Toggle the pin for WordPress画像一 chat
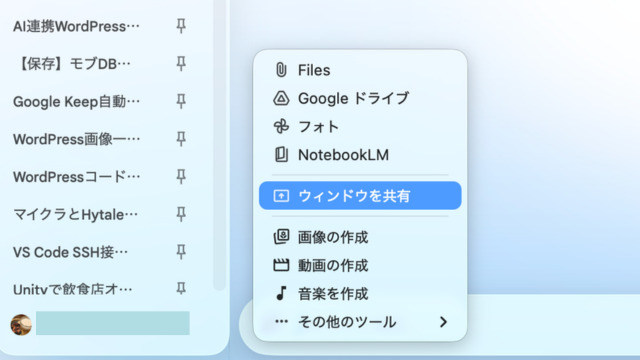Screen dimensions: 640x360 pyautogui.click(x=181, y=139)
